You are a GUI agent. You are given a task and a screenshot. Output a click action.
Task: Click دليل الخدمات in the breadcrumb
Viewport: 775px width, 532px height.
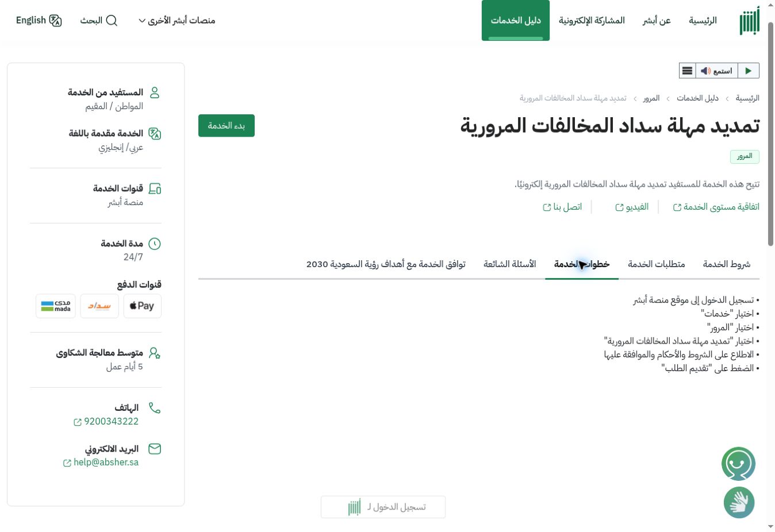[697, 98]
